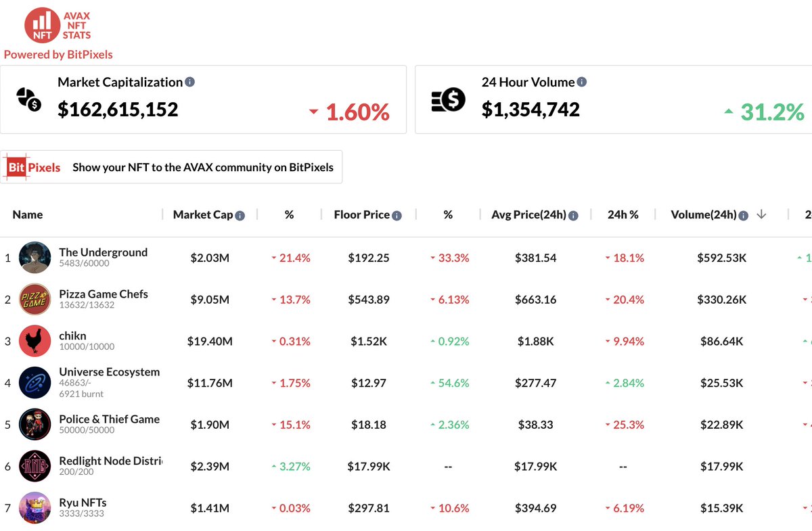Click chikn average price $1.88K
The image size is (812, 531).
click(x=535, y=341)
